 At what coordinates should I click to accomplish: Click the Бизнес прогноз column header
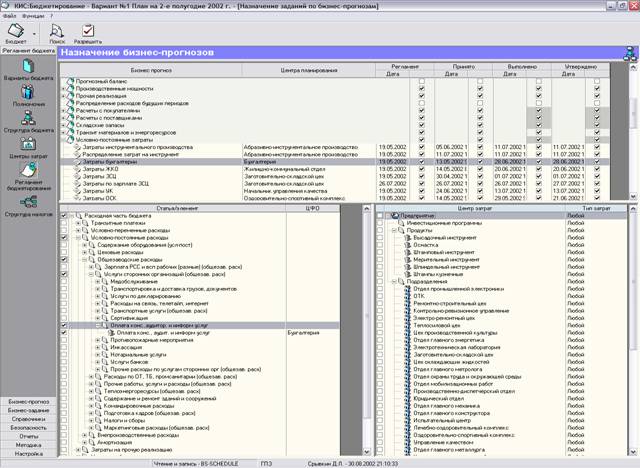point(151,70)
